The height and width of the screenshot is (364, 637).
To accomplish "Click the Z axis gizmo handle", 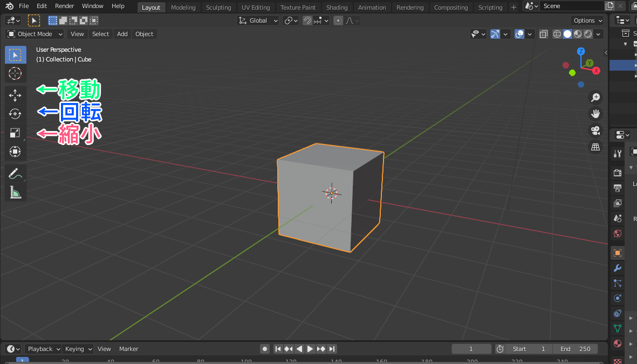I will click(x=581, y=51).
